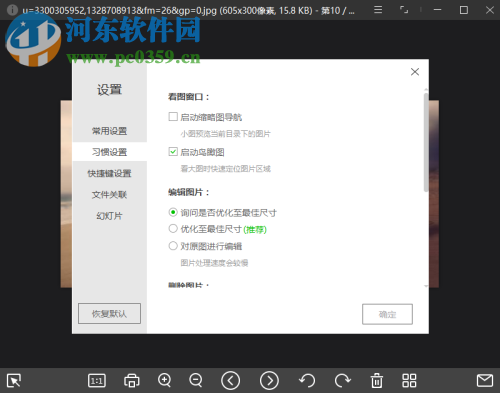
Task: Click the 编辑图片 section heading
Action: point(188,192)
